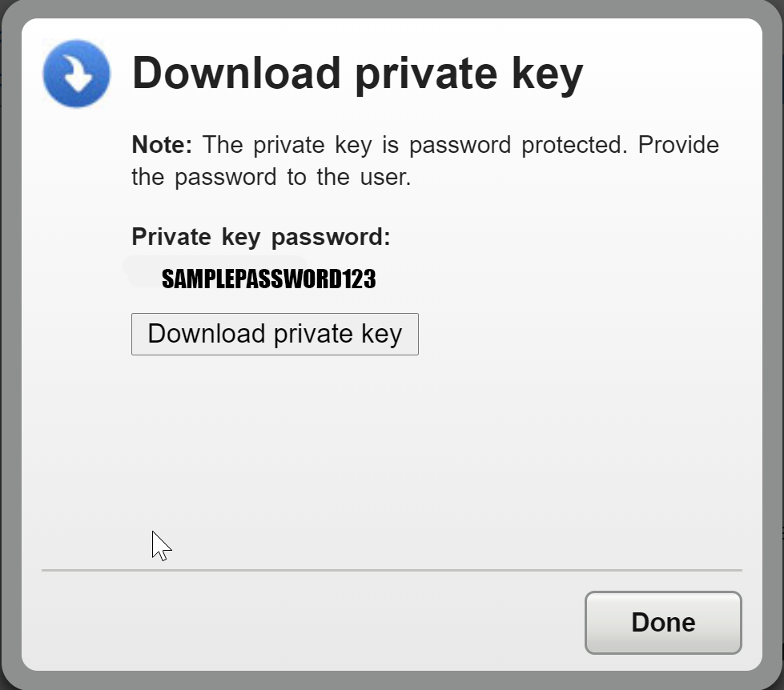Viewport: 784px width, 690px height.
Task: Click the word "Provide" in the note
Action: pos(678,146)
